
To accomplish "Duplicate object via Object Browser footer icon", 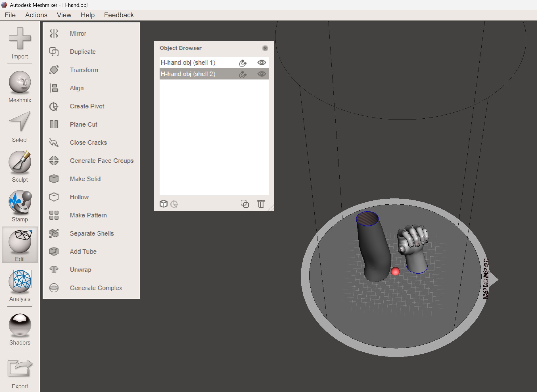I will point(245,204).
